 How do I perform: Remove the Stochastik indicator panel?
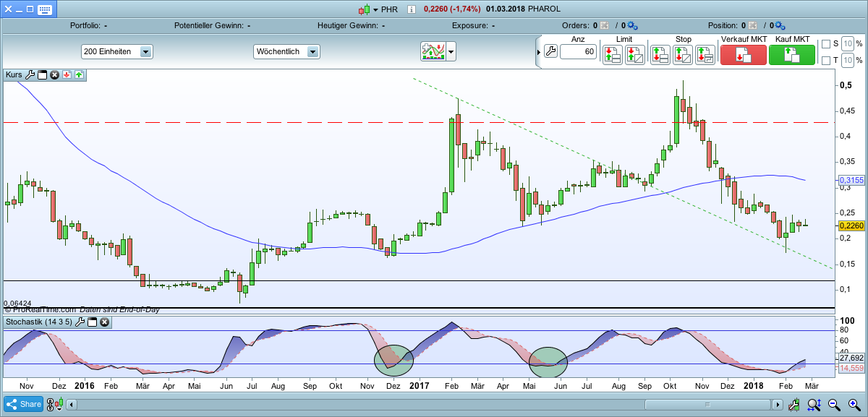pos(104,322)
